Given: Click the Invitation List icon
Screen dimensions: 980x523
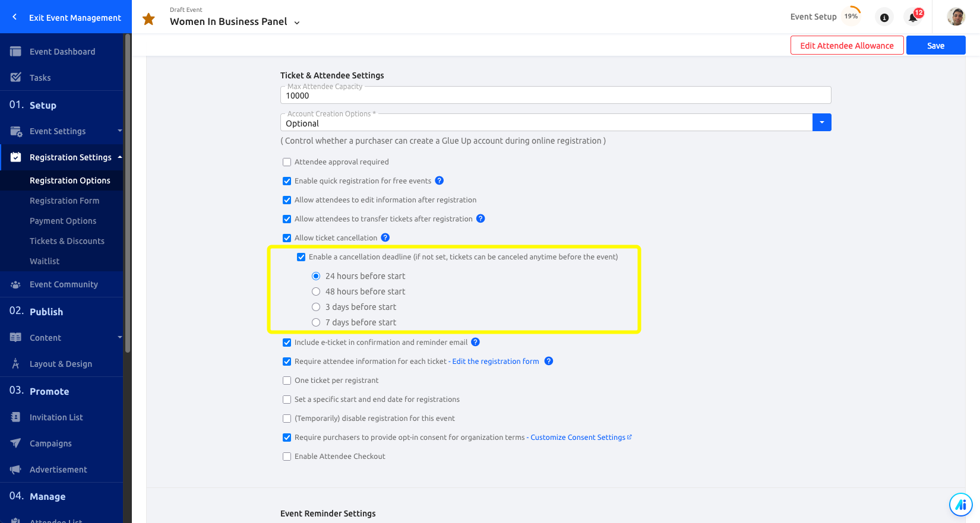Looking at the screenshot, I should pos(16,417).
